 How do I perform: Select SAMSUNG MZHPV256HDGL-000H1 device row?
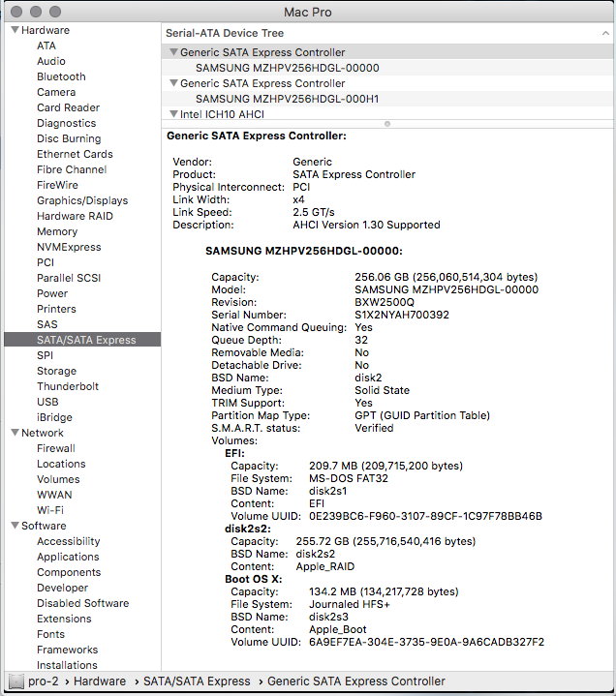tap(387, 99)
